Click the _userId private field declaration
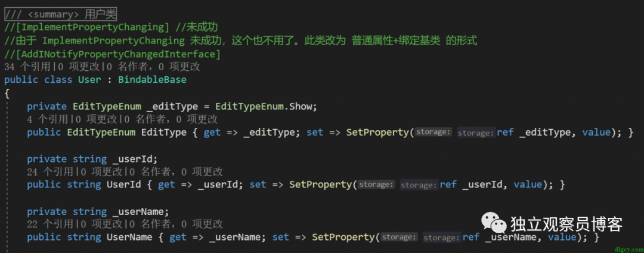The image size is (644, 253). pos(132,158)
